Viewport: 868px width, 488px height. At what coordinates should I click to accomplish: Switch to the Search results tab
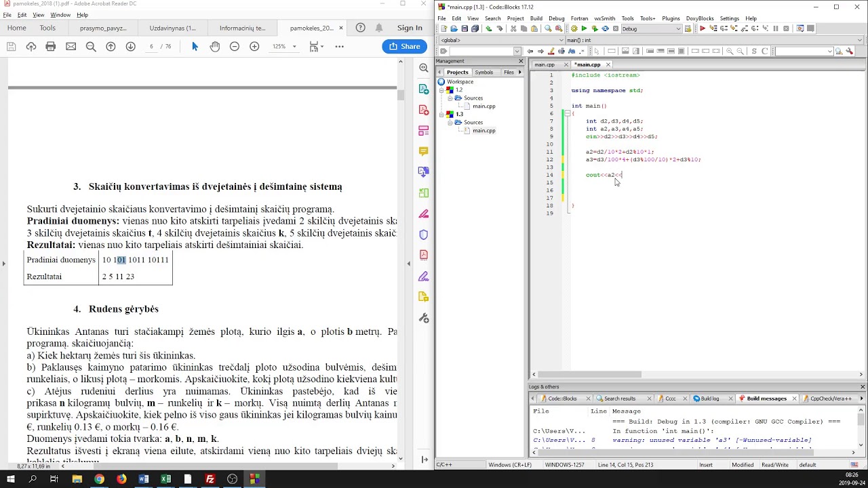(620, 399)
